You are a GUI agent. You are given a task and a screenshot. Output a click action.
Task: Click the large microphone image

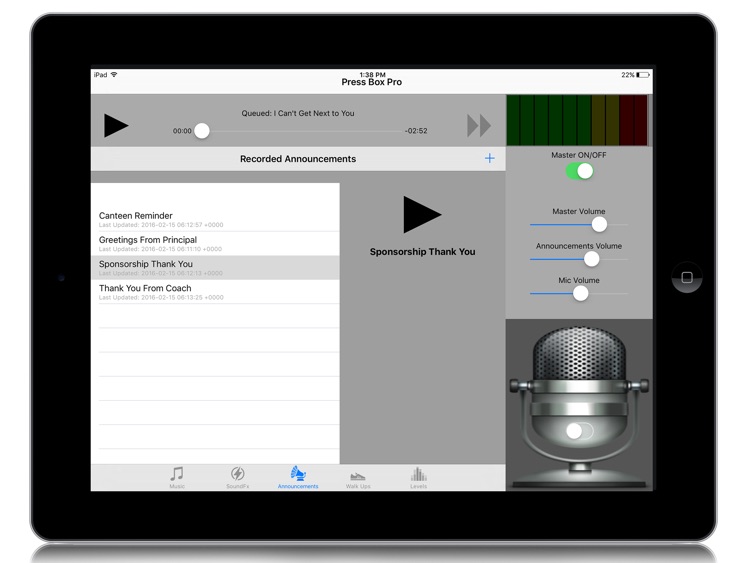[579, 405]
